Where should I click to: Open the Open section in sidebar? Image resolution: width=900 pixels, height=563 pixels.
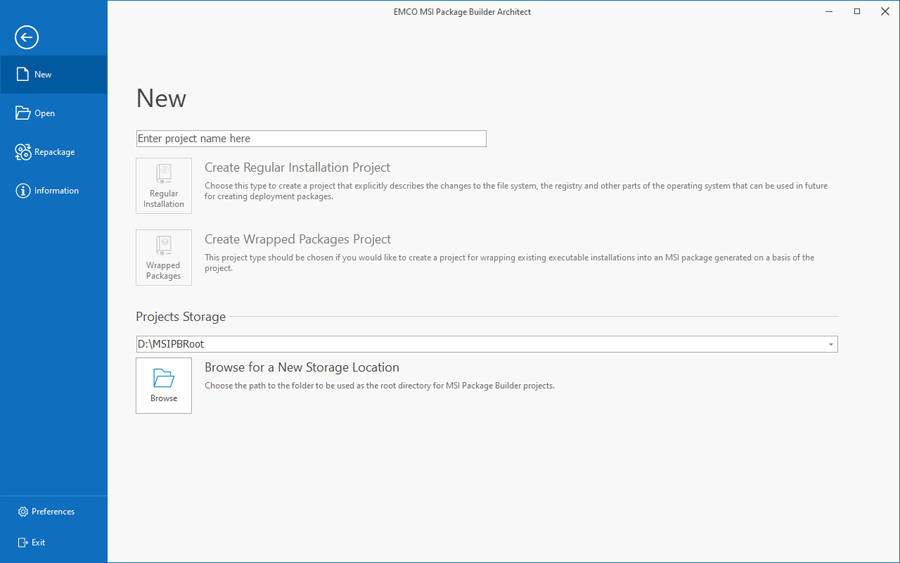point(53,113)
